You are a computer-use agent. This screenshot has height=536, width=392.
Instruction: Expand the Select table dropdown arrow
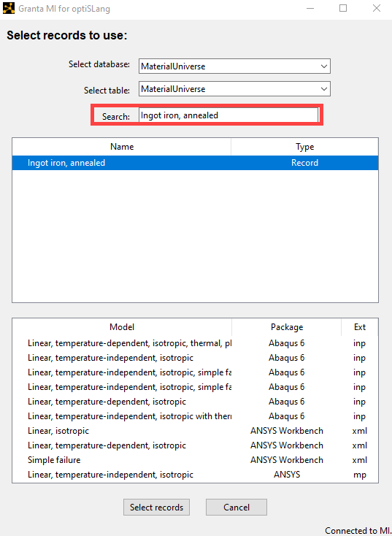(323, 89)
